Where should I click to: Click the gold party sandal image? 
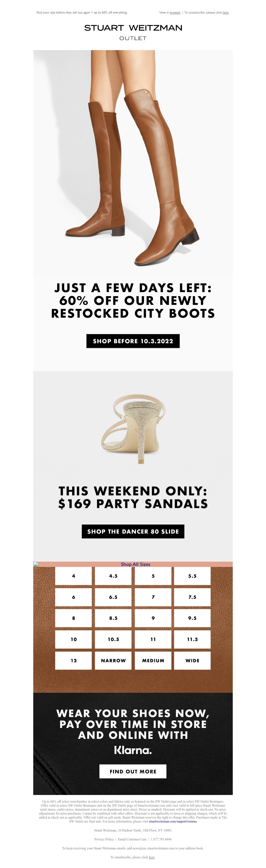point(133,428)
